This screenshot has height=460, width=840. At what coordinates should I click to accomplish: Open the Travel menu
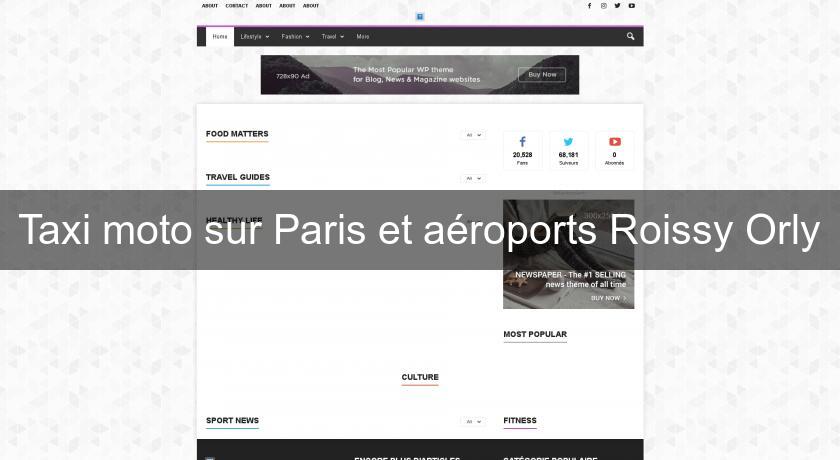point(332,36)
